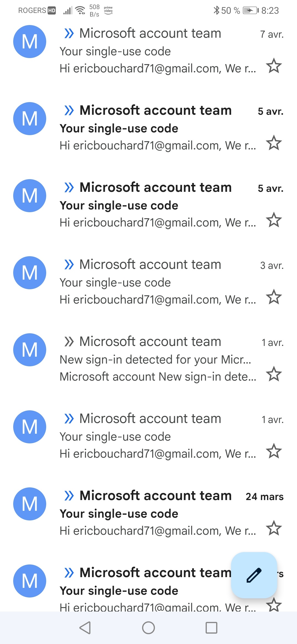This screenshot has width=297, height=644.
Task: Tap the 3 avr. date label
Action: point(272,266)
